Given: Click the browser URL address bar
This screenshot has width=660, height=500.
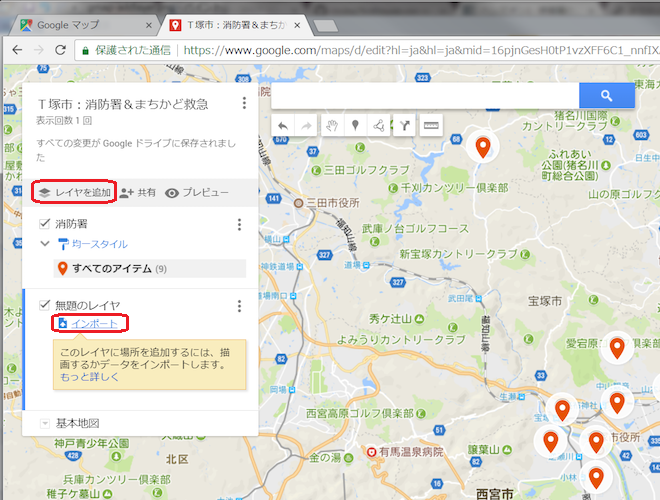Looking at the screenshot, I should pyautogui.click(x=366, y=51).
